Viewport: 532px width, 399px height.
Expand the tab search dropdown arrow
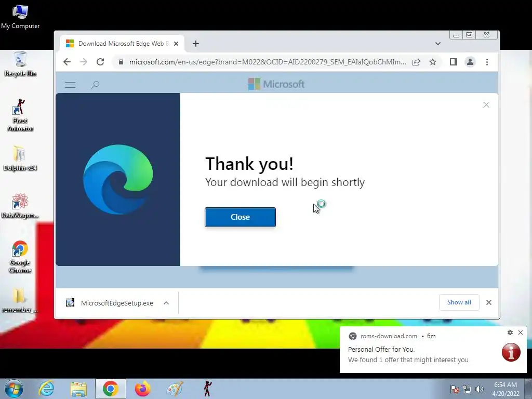click(x=437, y=44)
